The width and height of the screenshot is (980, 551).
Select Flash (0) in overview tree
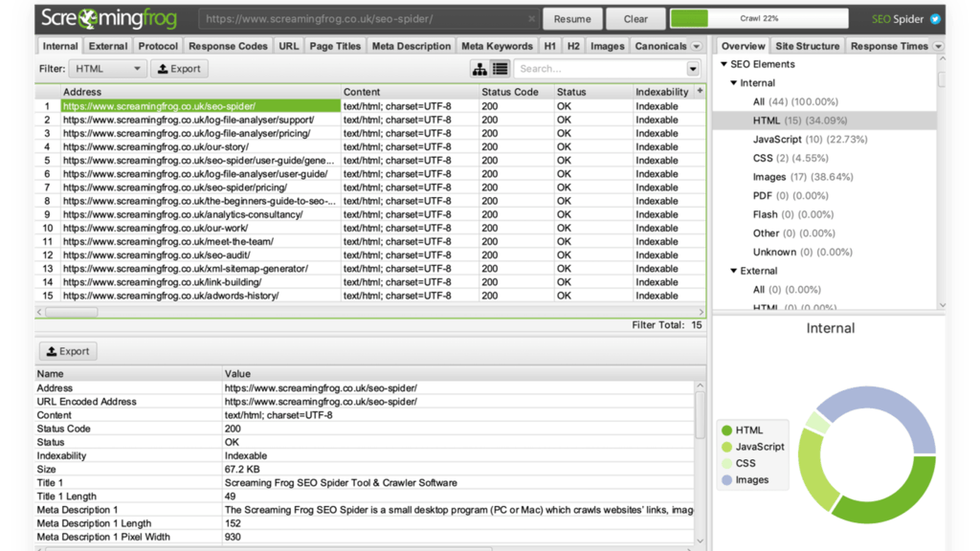[793, 214]
